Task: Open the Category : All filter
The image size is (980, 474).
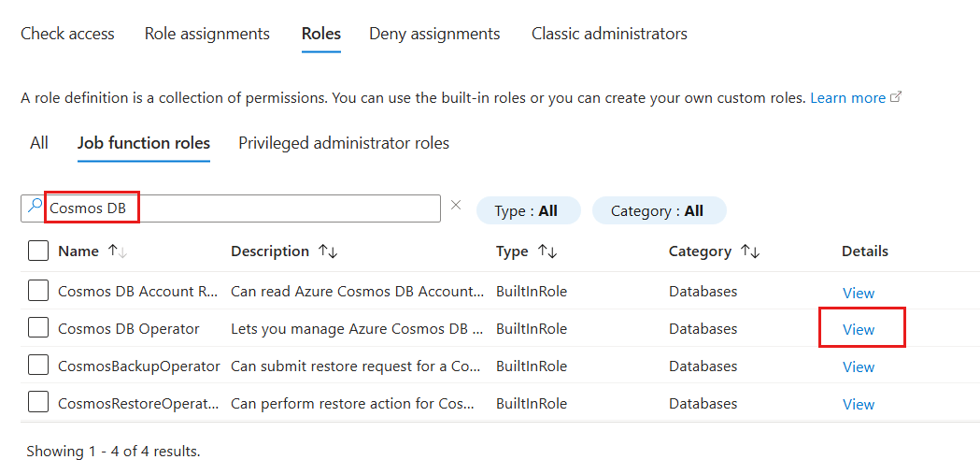Action: click(658, 210)
